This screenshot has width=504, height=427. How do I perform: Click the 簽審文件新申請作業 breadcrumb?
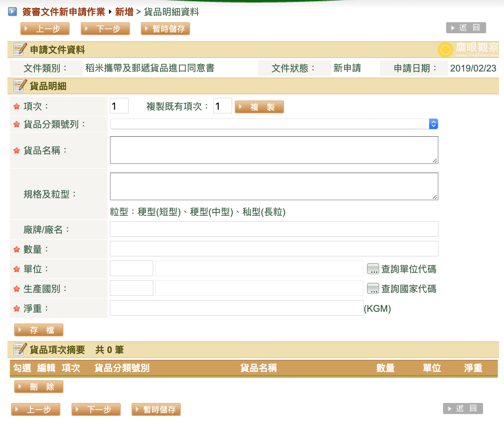point(64,12)
